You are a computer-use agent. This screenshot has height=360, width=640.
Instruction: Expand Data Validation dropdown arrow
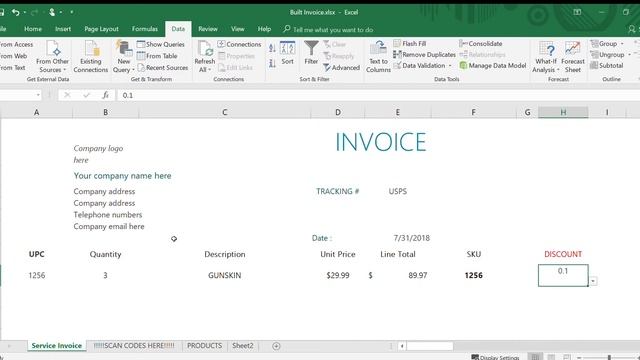coord(450,66)
